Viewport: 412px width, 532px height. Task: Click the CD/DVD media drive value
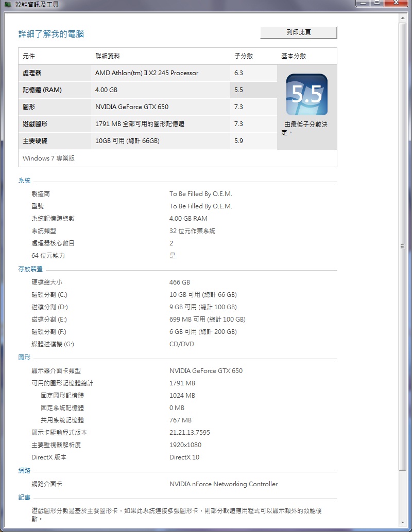[182, 344]
